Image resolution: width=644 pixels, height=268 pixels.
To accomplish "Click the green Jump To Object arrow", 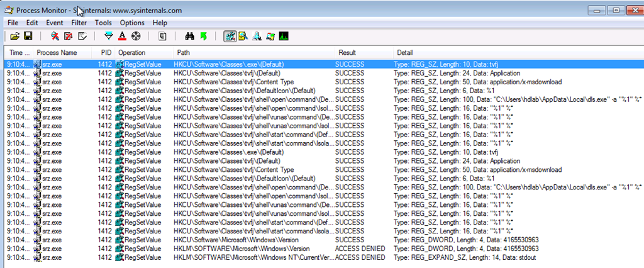I will tap(203, 36).
